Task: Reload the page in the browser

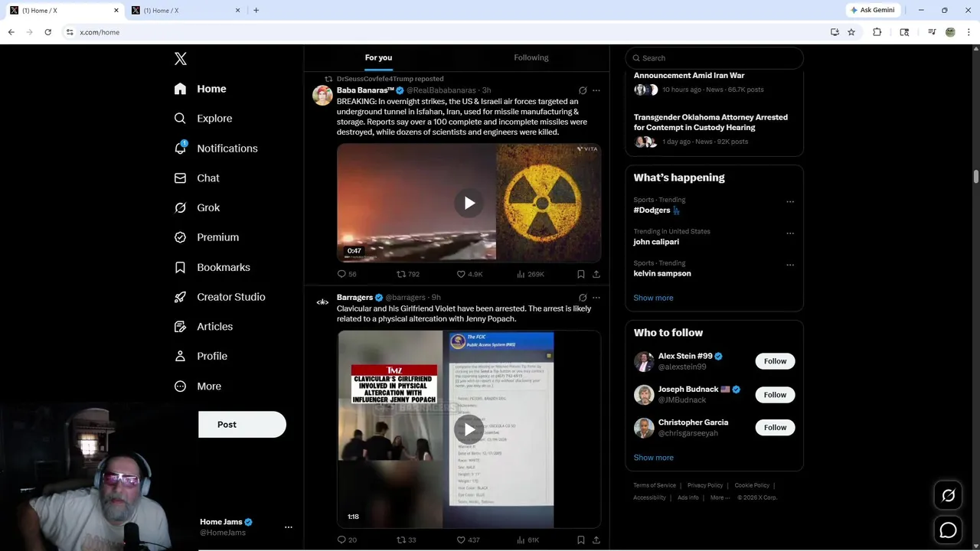Action: 47,32
